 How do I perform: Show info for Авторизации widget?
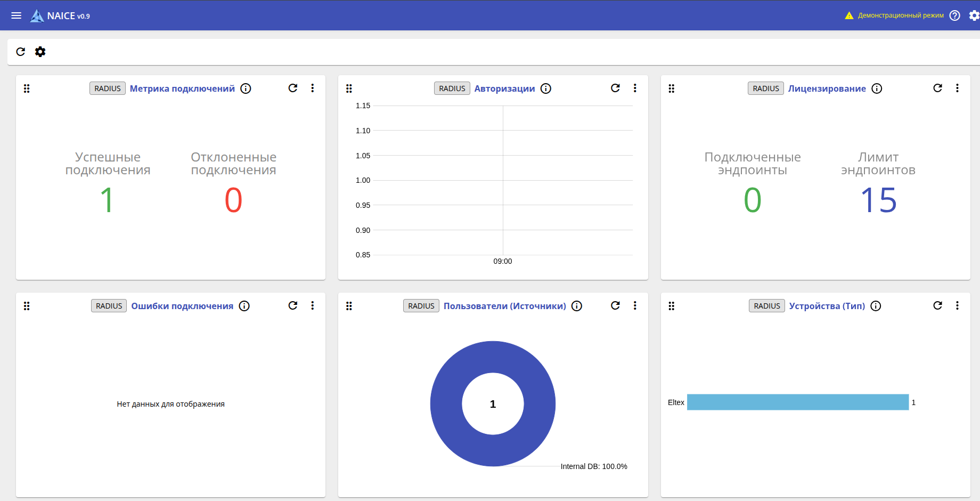point(546,88)
